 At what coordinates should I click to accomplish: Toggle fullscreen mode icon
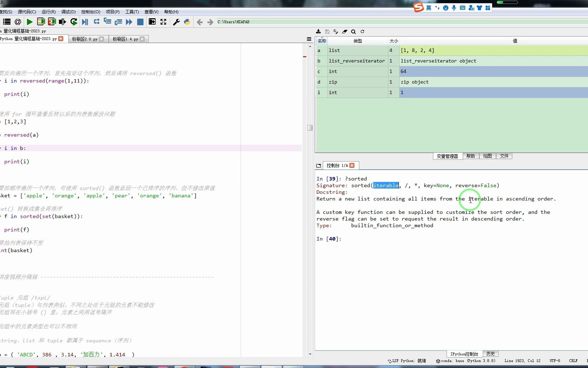pyautogui.click(x=163, y=22)
